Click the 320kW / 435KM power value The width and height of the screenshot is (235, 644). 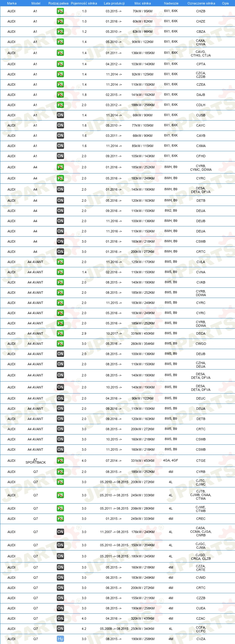142,618
